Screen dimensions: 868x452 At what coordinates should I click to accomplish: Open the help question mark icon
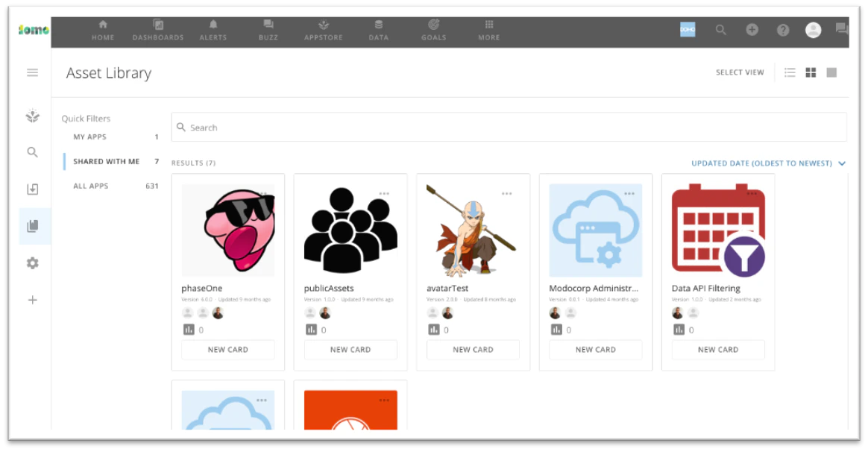coord(783,30)
